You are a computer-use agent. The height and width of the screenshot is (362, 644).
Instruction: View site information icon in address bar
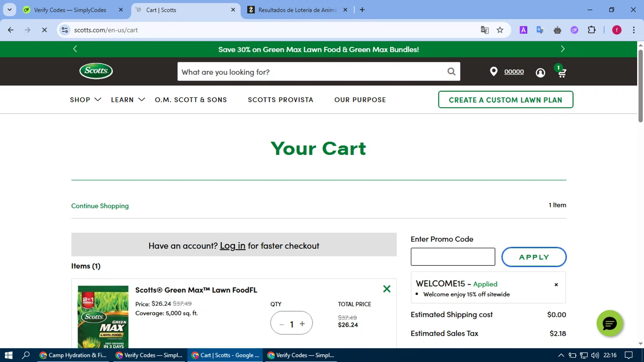click(65, 30)
